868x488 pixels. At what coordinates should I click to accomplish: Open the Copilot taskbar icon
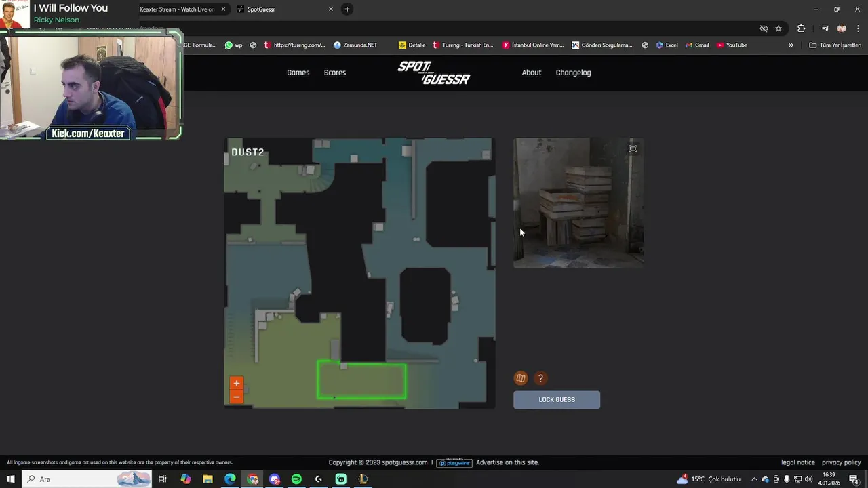pos(185,479)
